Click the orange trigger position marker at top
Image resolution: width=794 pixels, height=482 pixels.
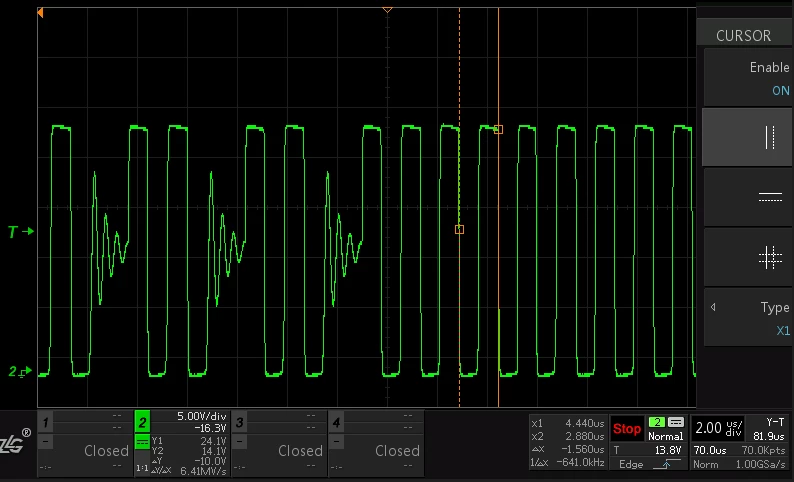[x=387, y=10]
